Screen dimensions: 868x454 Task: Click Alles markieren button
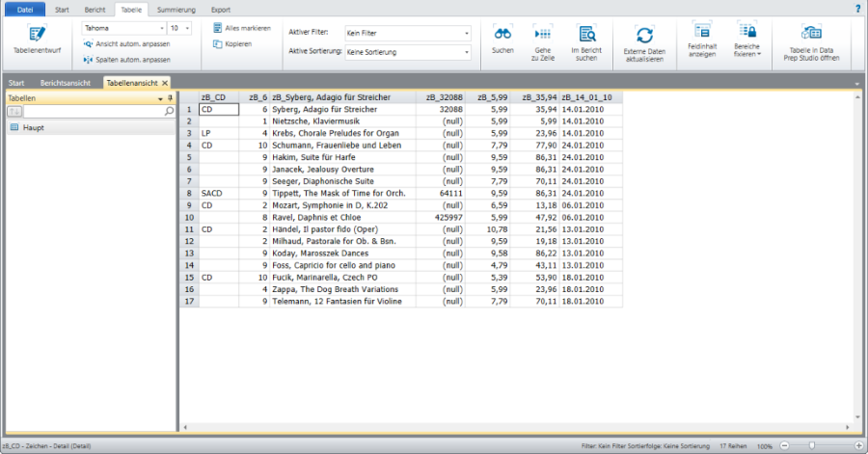point(241,29)
